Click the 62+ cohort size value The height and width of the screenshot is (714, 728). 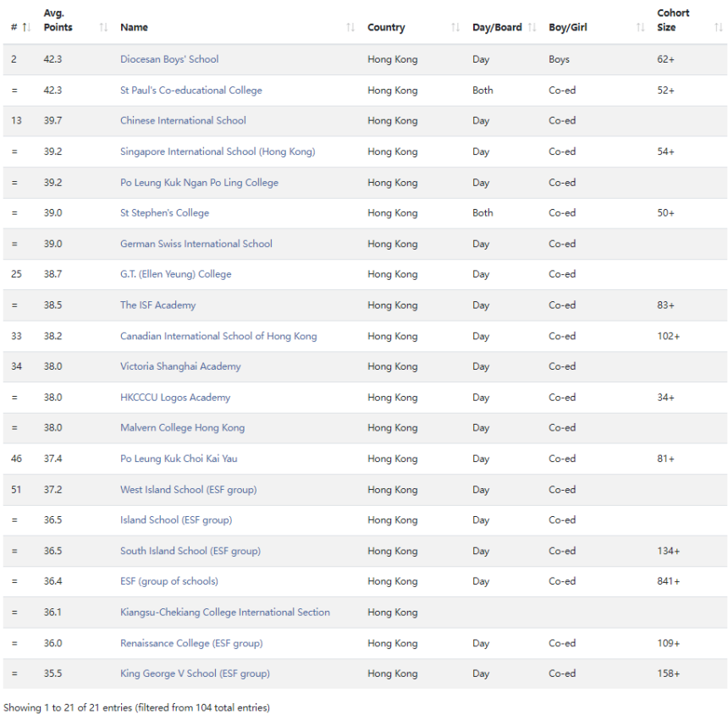coord(666,59)
